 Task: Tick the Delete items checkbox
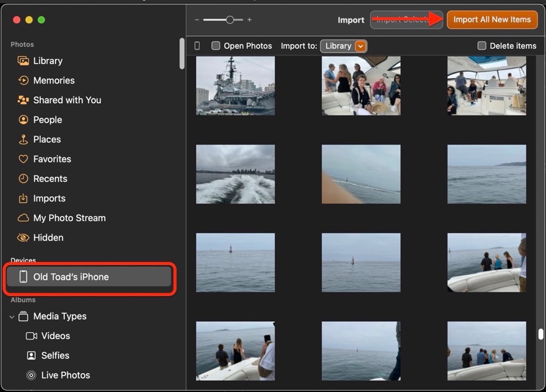click(482, 46)
